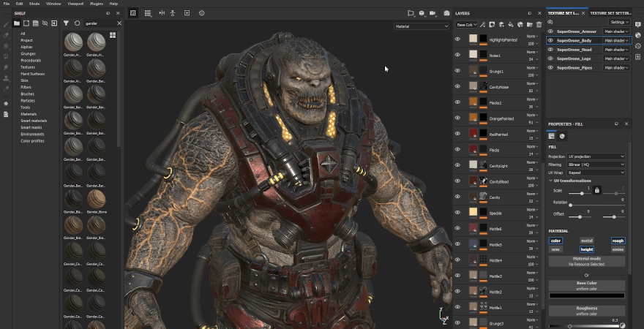Open the texture set list Settings dropdown
The image size is (644, 329).
[x=619, y=22]
